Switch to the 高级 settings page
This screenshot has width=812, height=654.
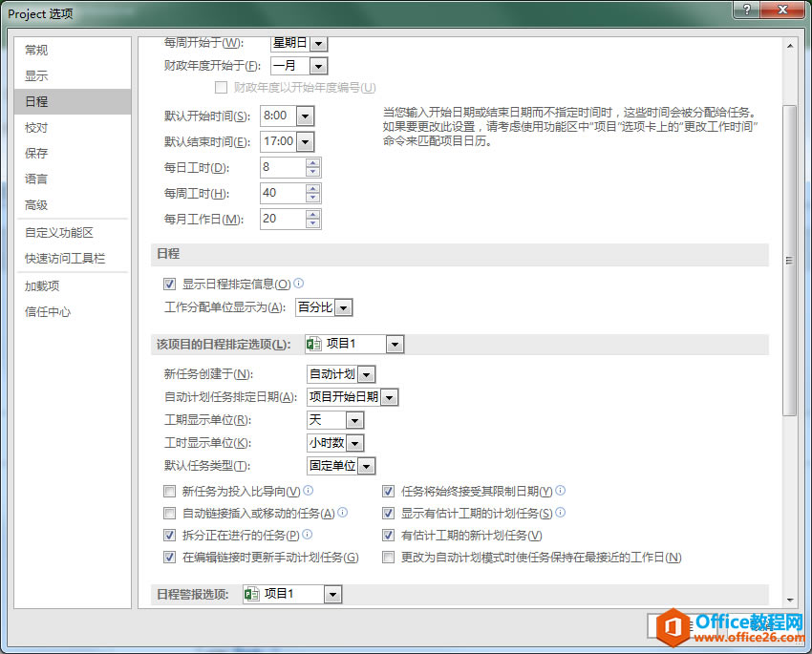(x=35, y=204)
